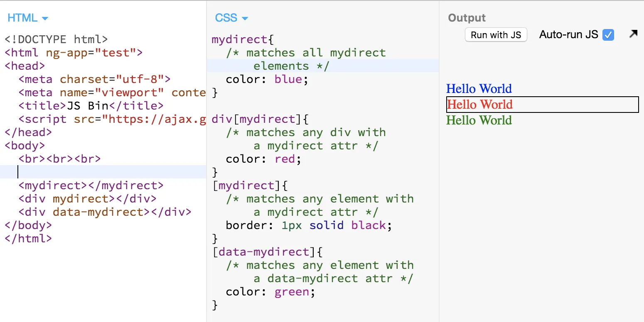Image resolution: width=644 pixels, height=322 pixels.
Task: Click the div data-mydirect line in HTML
Action: pyautogui.click(x=105, y=212)
